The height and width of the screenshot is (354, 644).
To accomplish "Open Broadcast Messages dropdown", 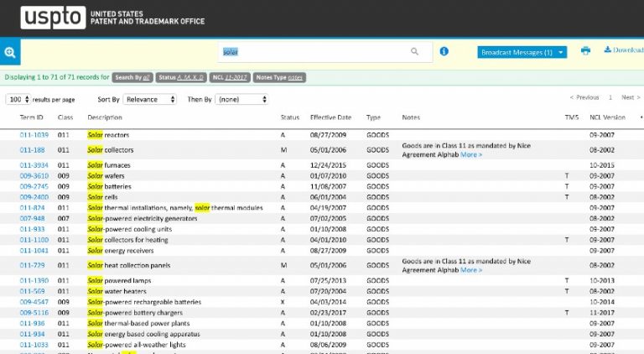I will 522,52.
